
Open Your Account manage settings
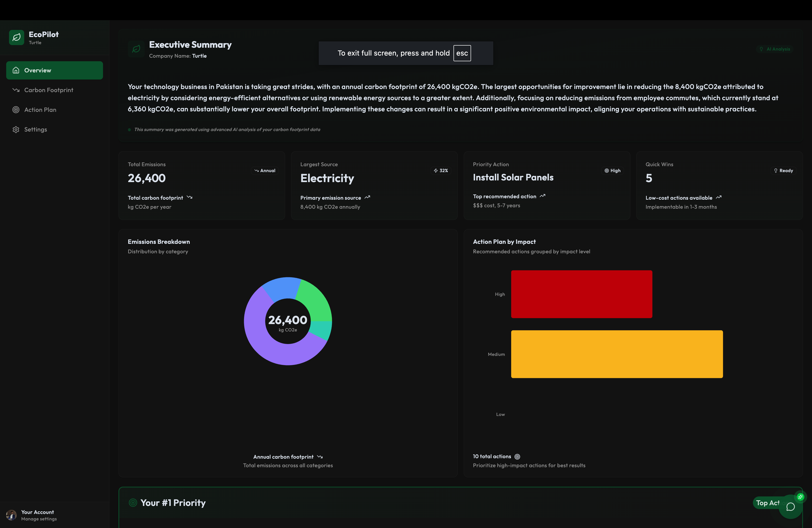(38, 515)
